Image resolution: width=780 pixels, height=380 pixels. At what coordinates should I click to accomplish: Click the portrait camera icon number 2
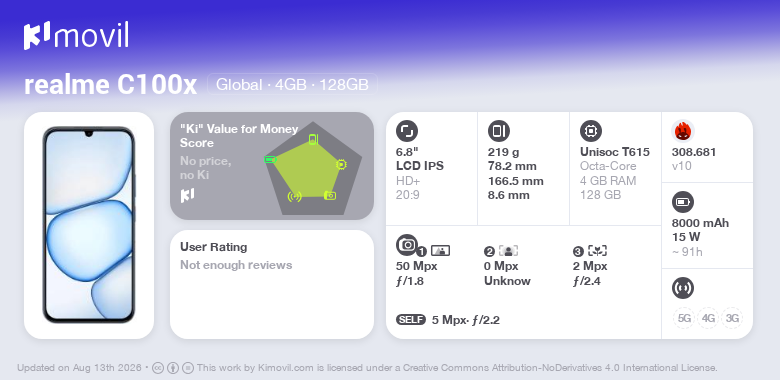coord(508,251)
